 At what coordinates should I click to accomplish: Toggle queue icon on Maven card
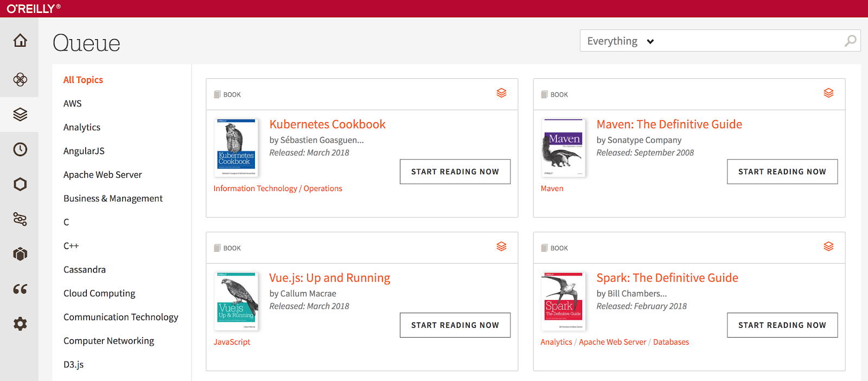point(828,93)
